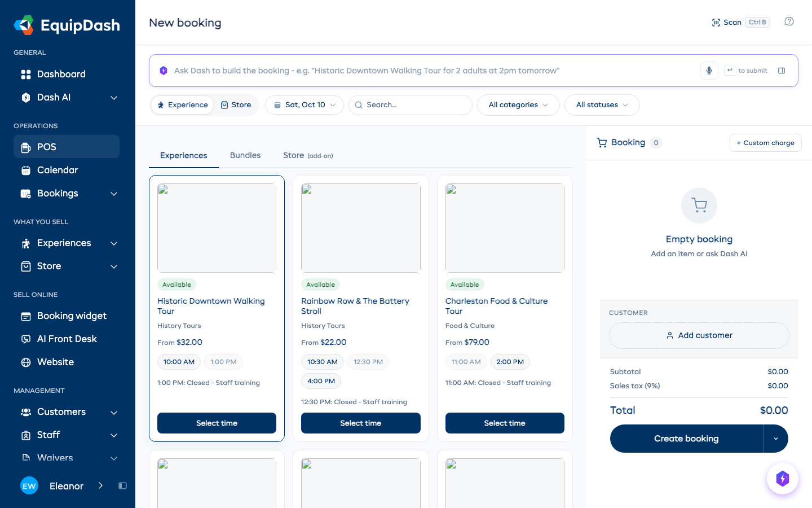The width and height of the screenshot is (812, 508).
Task: Open the Sat, Oct 10 date dropdown
Action: pos(304,105)
